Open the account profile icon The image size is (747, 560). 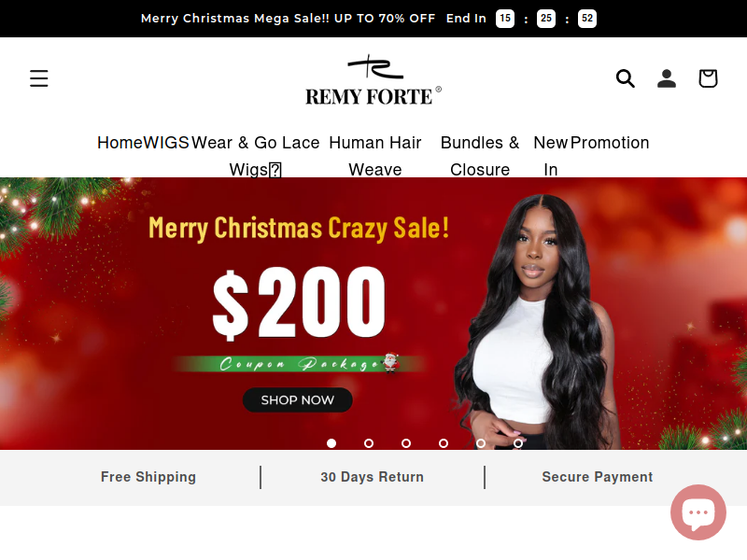(x=667, y=78)
